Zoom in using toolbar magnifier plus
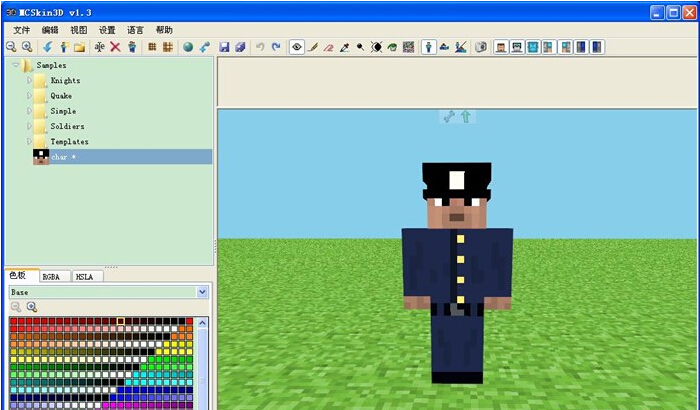700x410 pixels. click(26, 47)
